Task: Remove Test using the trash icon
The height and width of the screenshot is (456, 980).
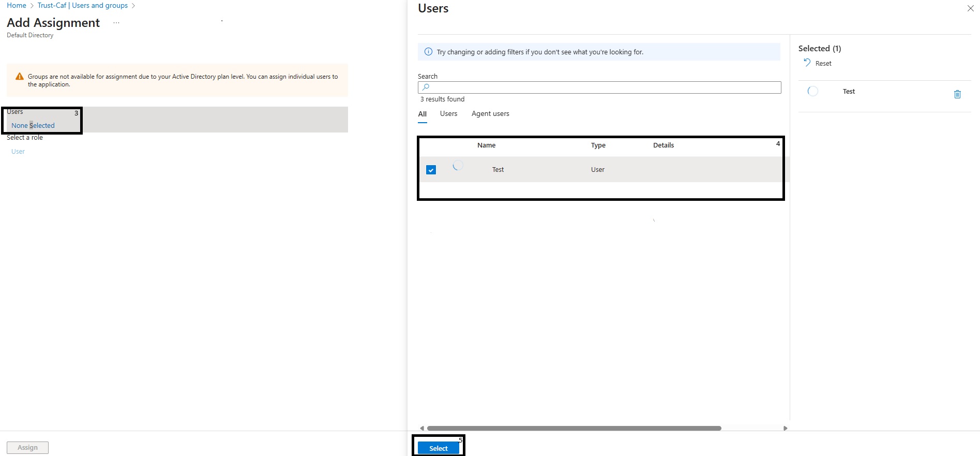Action: (x=957, y=94)
